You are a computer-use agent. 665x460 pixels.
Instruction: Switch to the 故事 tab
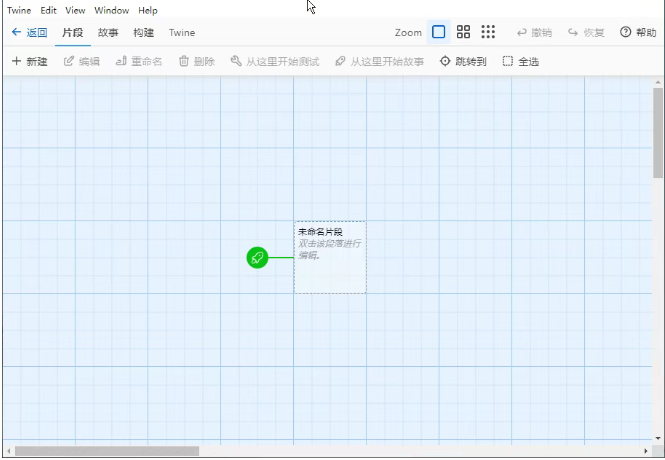(x=108, y=32)
